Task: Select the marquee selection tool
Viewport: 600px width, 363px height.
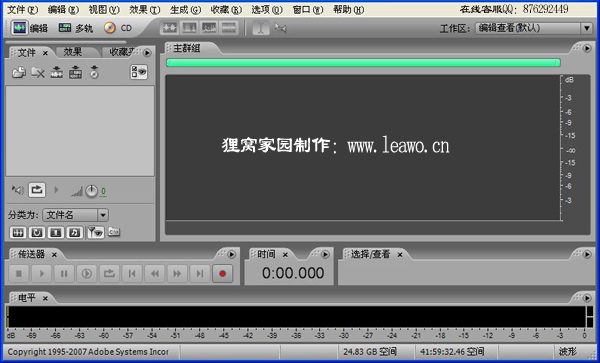Action: point(280,28)
